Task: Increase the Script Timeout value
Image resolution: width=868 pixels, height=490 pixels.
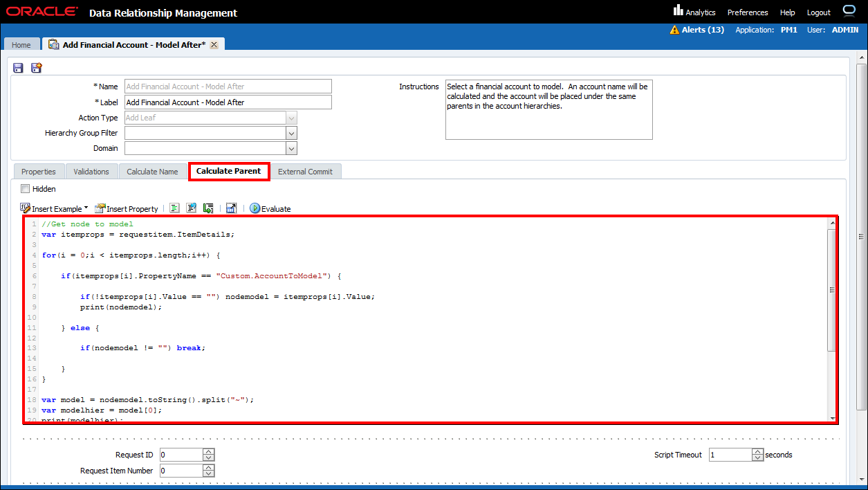Action: coord(757,452)
